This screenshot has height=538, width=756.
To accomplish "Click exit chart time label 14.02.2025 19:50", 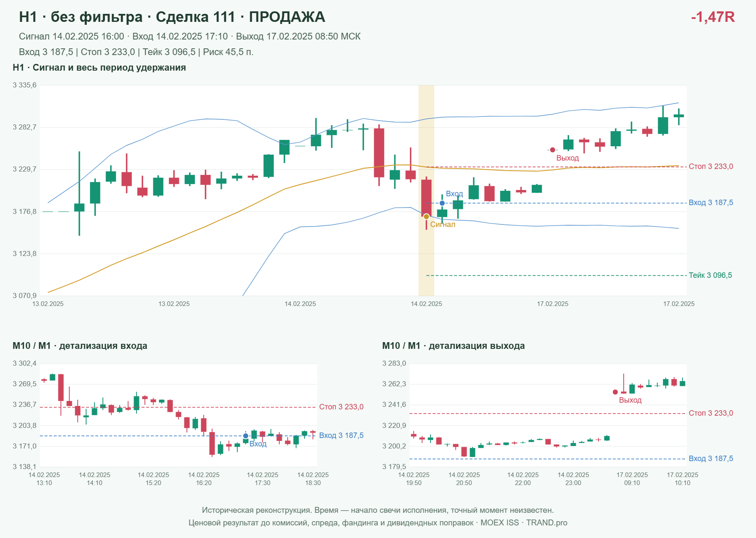I will [x=414, y=479].
